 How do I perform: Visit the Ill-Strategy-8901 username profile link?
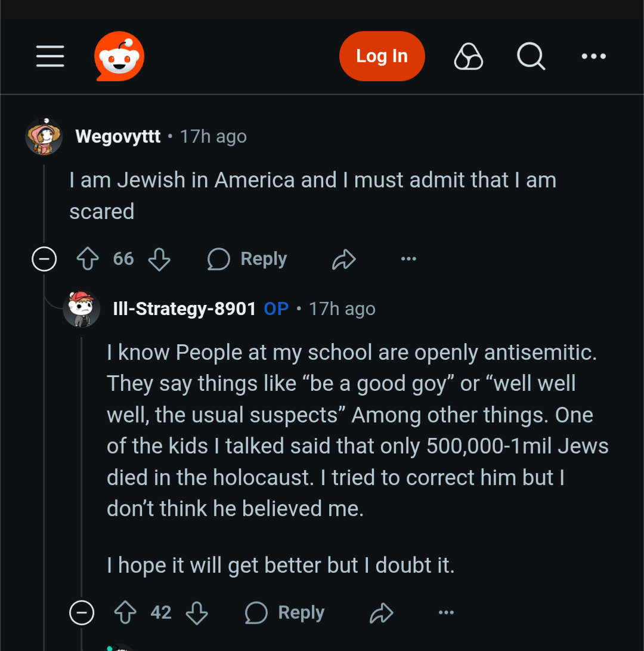click(184, 309)
